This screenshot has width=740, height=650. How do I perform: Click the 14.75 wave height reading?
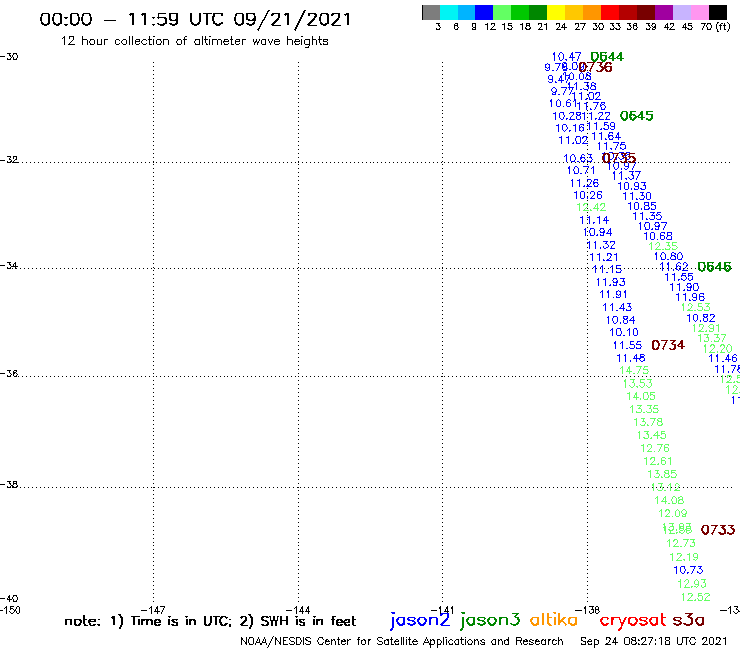(x=634, y=371)
